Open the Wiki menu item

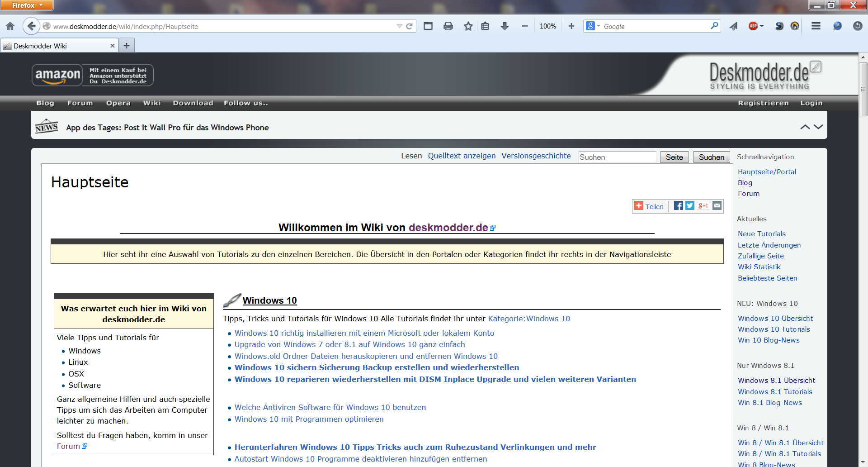point(152,103)
